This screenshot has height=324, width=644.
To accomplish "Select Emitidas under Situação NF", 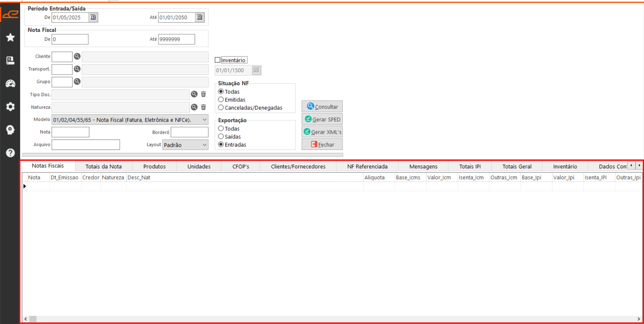I will click(221, 100).
